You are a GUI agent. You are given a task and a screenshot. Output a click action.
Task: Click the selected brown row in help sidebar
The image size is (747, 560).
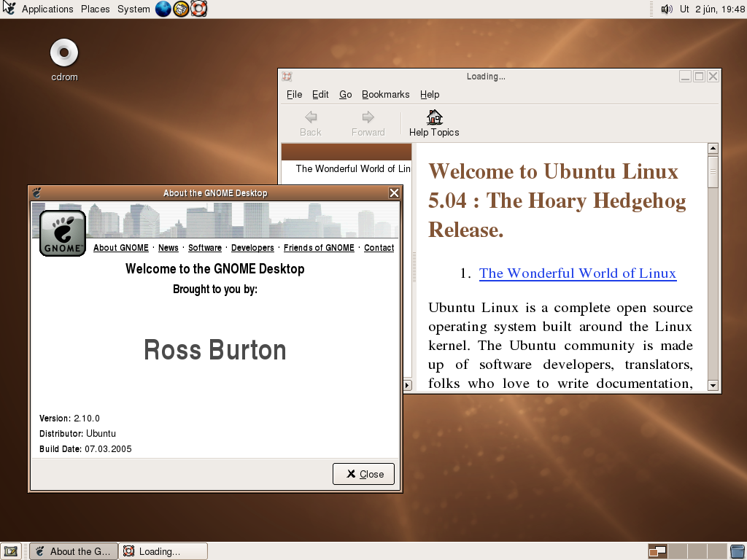pos(347,152)
